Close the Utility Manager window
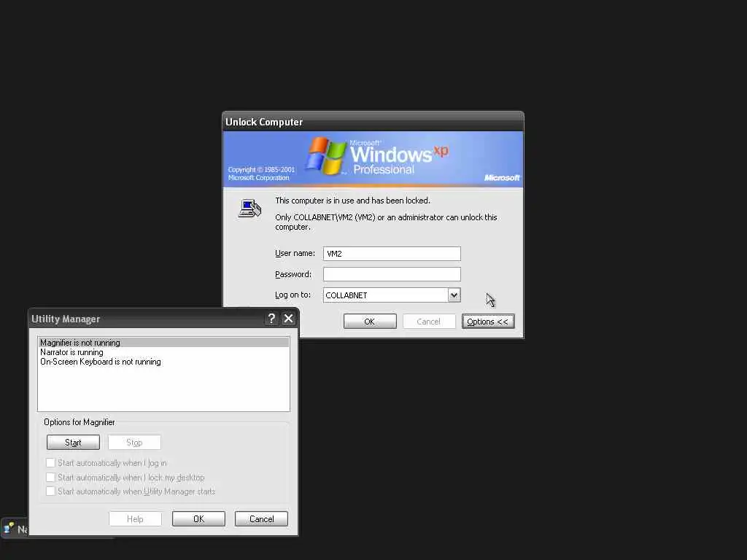This screenshot has height=560, width=747. (288, 319)
